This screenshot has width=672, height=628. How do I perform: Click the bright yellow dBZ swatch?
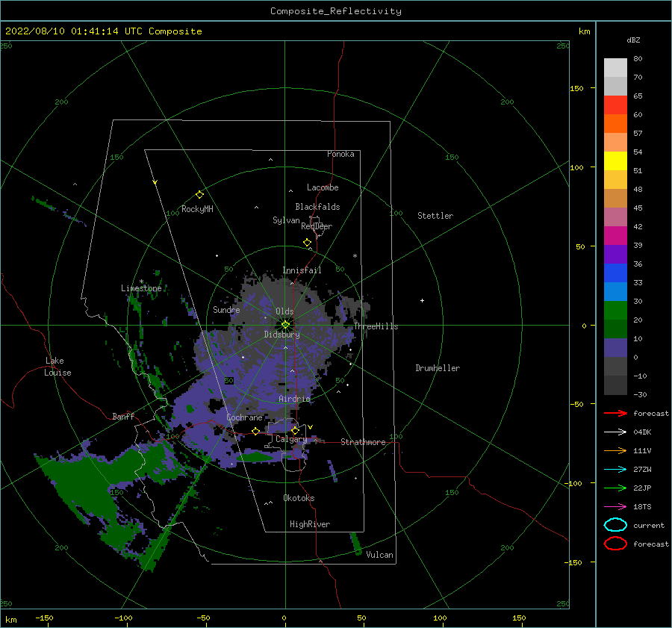tap(615, 161)
